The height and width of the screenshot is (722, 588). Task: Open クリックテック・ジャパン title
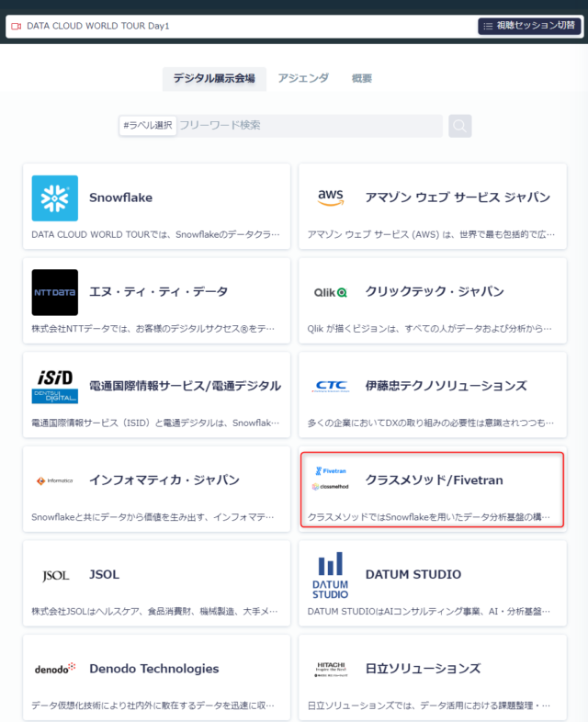pyautogui.click(x=435, y=291)
